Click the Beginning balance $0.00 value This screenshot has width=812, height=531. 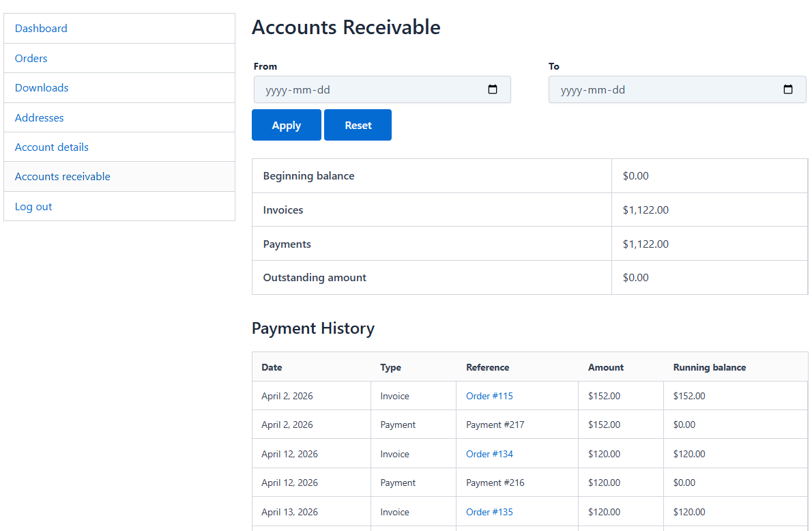click(x=635, y=175)
